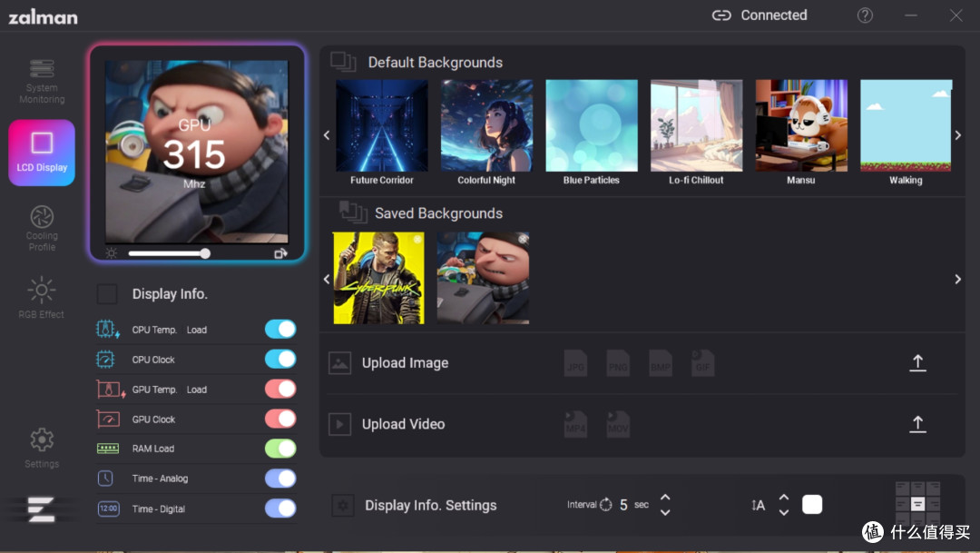The height and width of the screenshot is (553, 980).
Task: Click the rotate screen icon below preview
Action: click(x=280, y=253)
